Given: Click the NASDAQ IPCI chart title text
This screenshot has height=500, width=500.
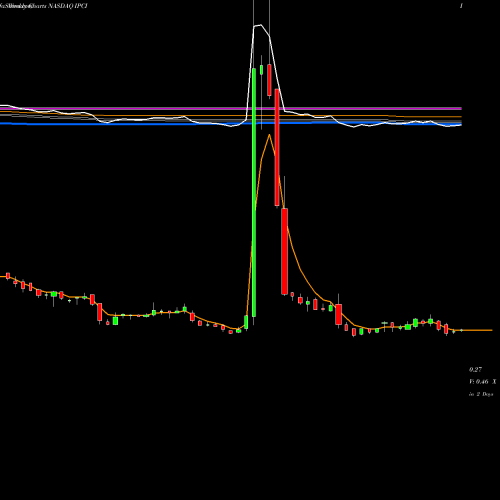Looking at the screenshot, I should coord(68,6).
